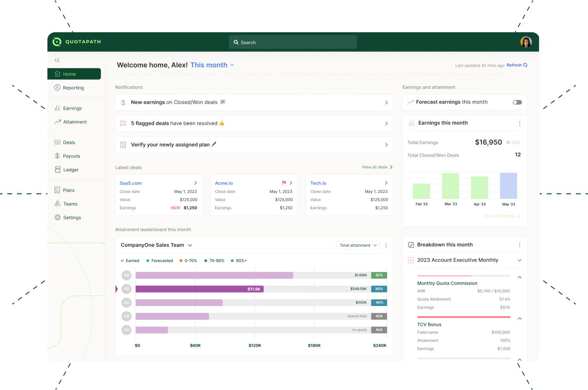The width and height of the screenshot is (588, 390).
Task: Click the QuotaPath logo icon
Action: pos(57,42)
